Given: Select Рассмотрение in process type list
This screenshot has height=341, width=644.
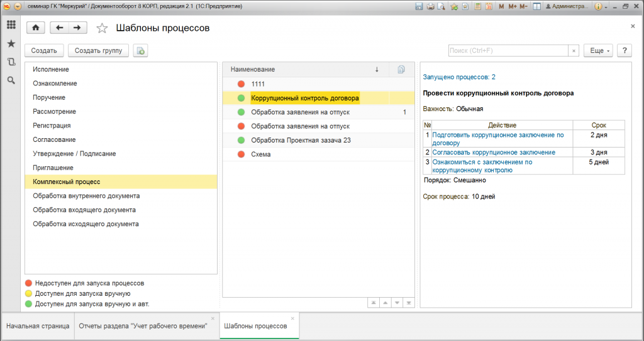Looking at the screenshot, I should [x=121, y=111].
